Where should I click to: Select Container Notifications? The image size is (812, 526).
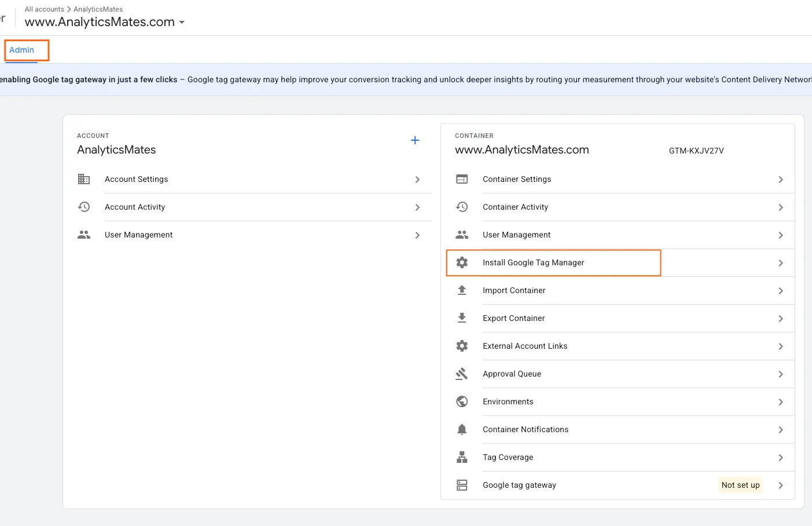618,430
